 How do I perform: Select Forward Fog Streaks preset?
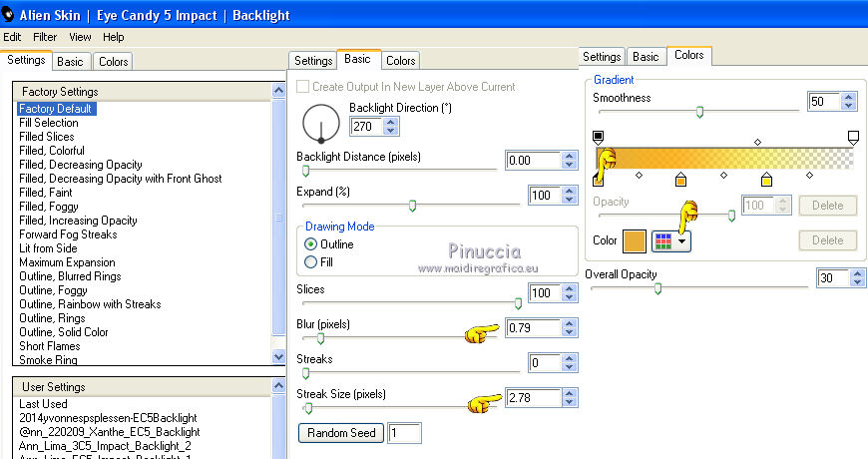[x=68, y=234]
